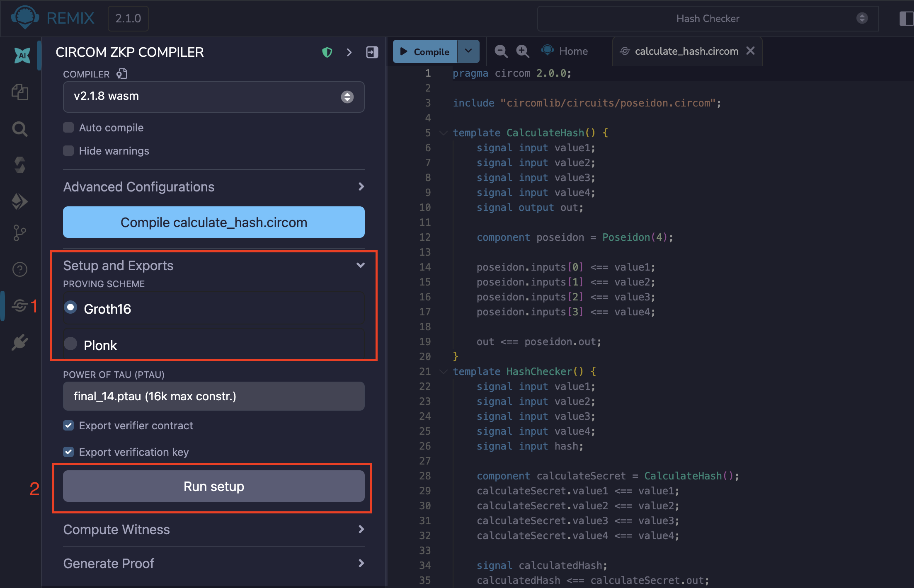Click the Compile play button in toolbar

coord(425,51)
